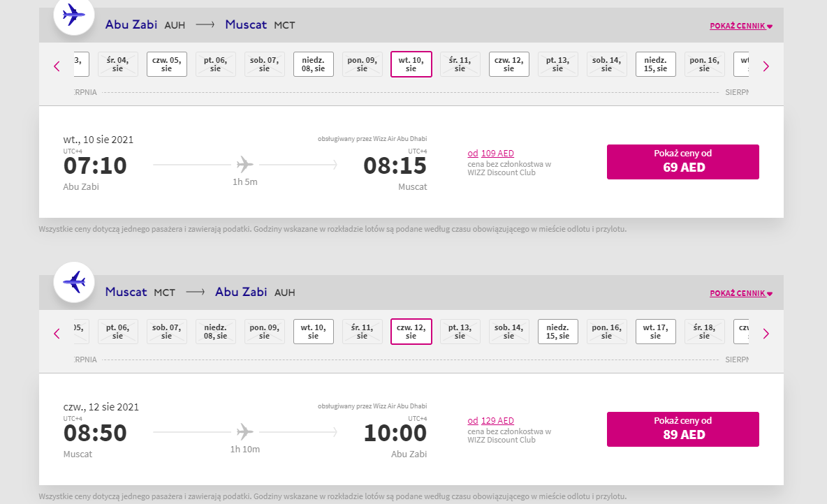Select return date czw. 12, sie
827x504 pixels.
pos(411,332)
